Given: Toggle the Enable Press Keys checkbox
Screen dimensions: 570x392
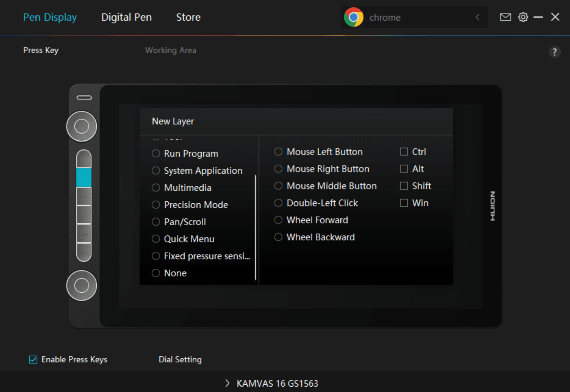Looking at the screenshot, I should [33, 359].
